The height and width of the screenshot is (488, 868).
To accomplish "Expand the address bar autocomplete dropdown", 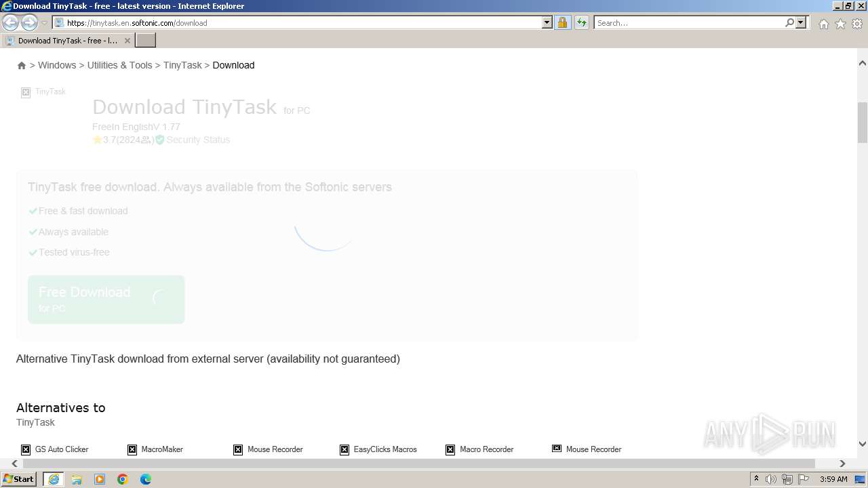I will (x=547, y=23).
